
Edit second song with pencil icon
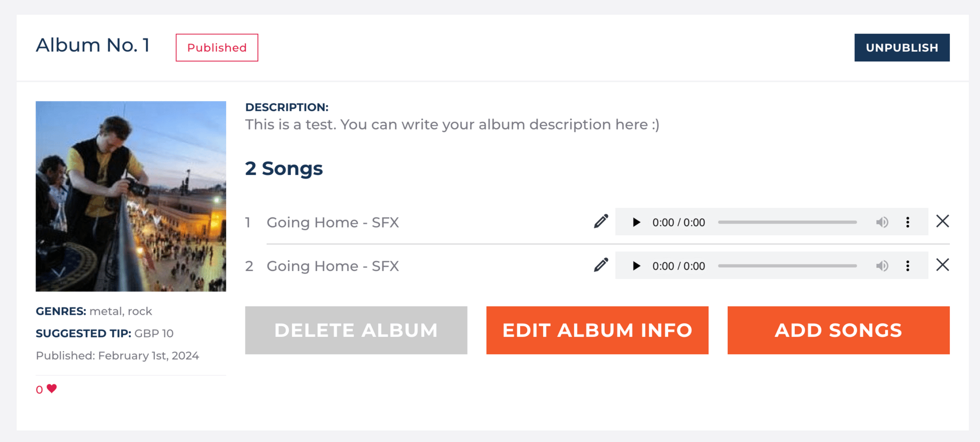(601, 265)
